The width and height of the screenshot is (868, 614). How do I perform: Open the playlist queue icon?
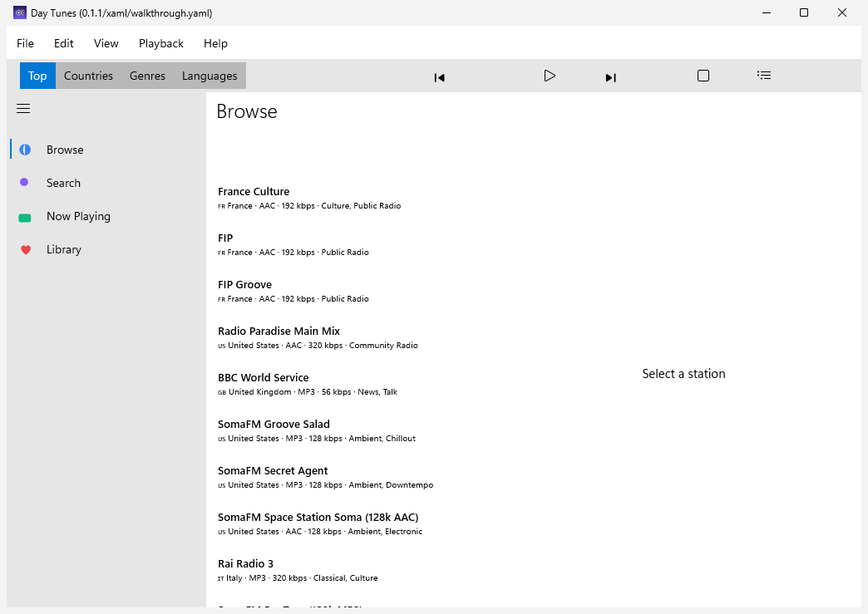pos(764,76)
